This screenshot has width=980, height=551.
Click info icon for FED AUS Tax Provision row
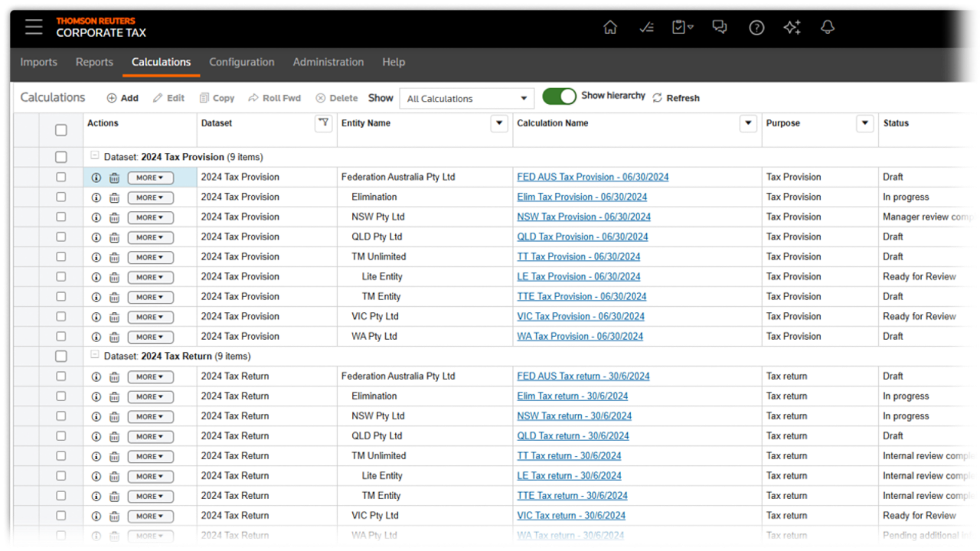96,178
